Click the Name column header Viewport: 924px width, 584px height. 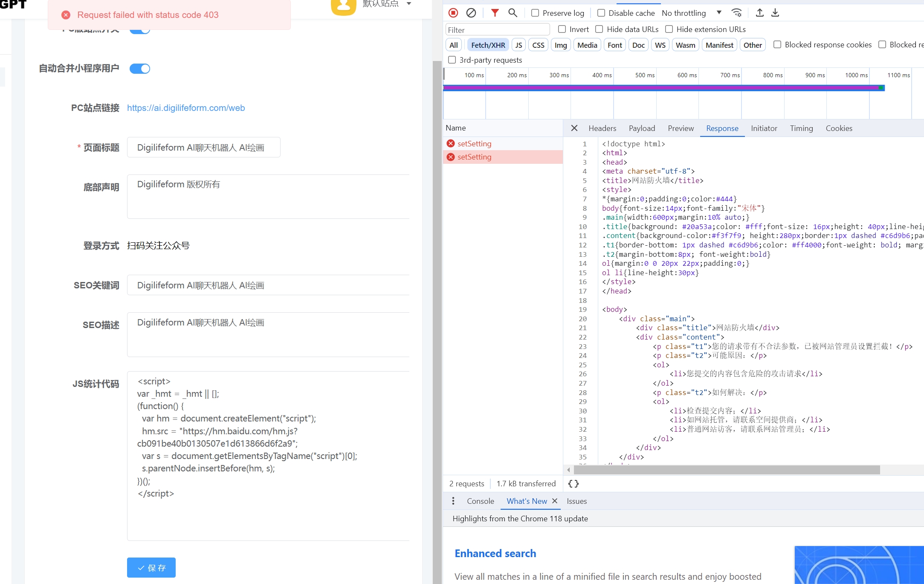[503, 128]
